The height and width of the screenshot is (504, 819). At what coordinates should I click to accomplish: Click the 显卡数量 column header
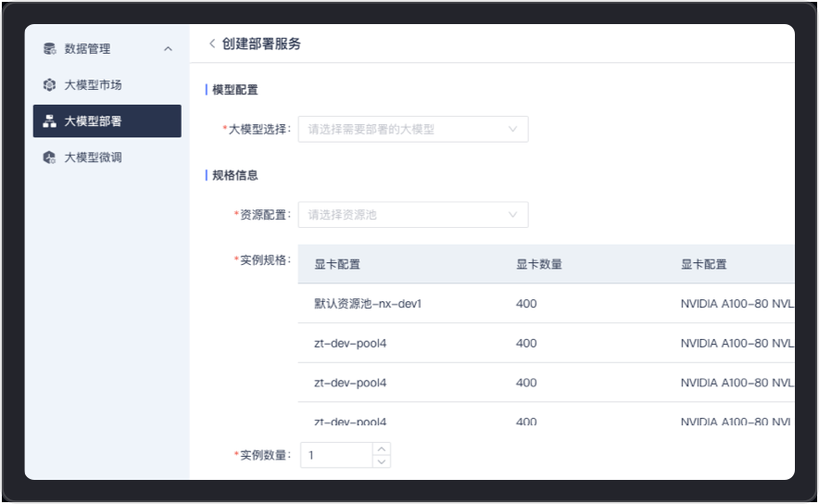[x=538, y=264]
